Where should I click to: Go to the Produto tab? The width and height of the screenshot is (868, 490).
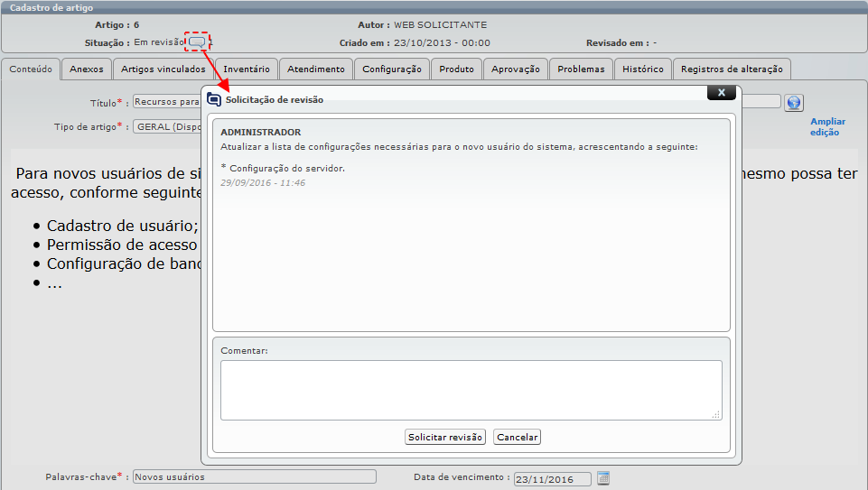tap(456, 69)
